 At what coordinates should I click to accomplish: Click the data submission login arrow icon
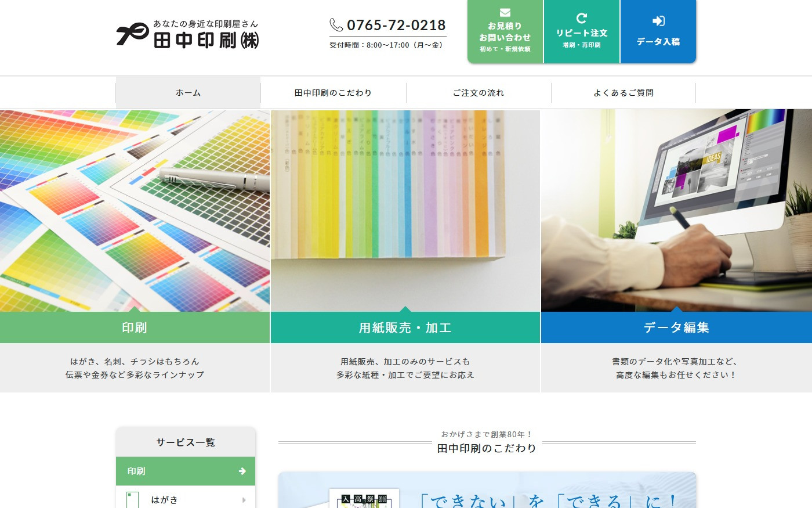pyautogui.click(x=658, y=21)
